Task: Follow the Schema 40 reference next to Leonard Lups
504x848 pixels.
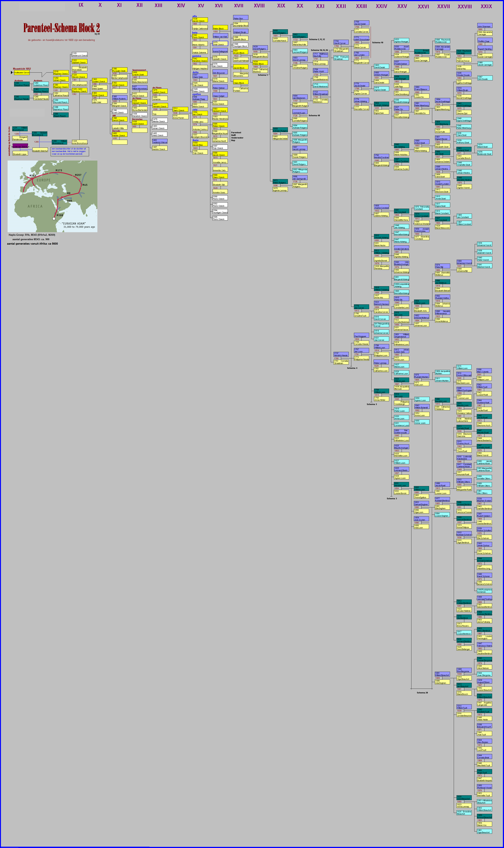Action: pyautogui.click(x=314, y=115)
